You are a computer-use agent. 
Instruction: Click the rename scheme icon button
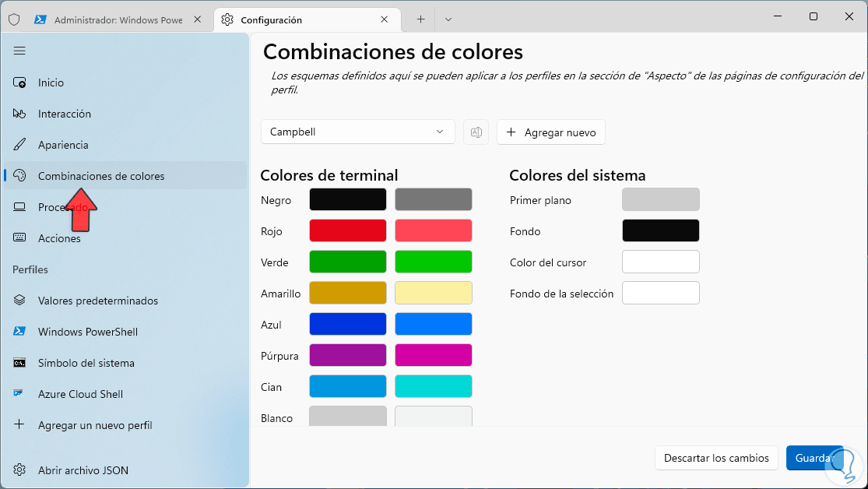click(476, 132)
